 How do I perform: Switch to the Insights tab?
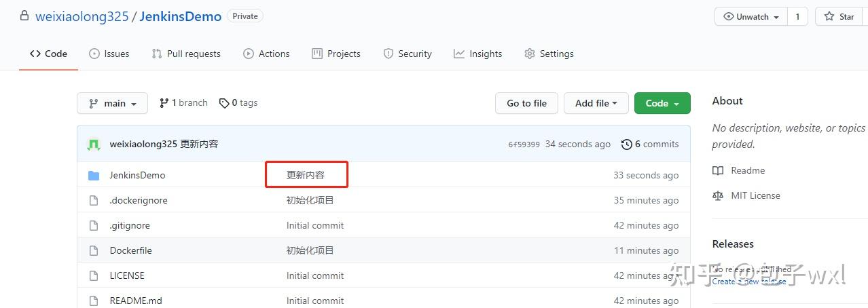click(x=478, y=54)
